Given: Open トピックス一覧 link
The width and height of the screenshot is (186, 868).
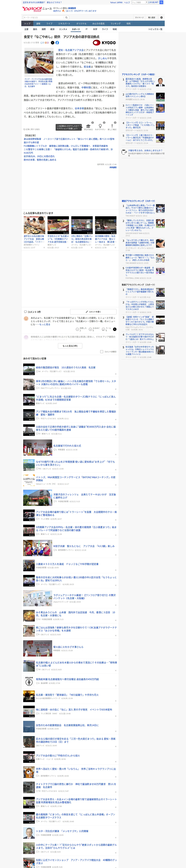Looking at the screenshot, I should point(155,29).
